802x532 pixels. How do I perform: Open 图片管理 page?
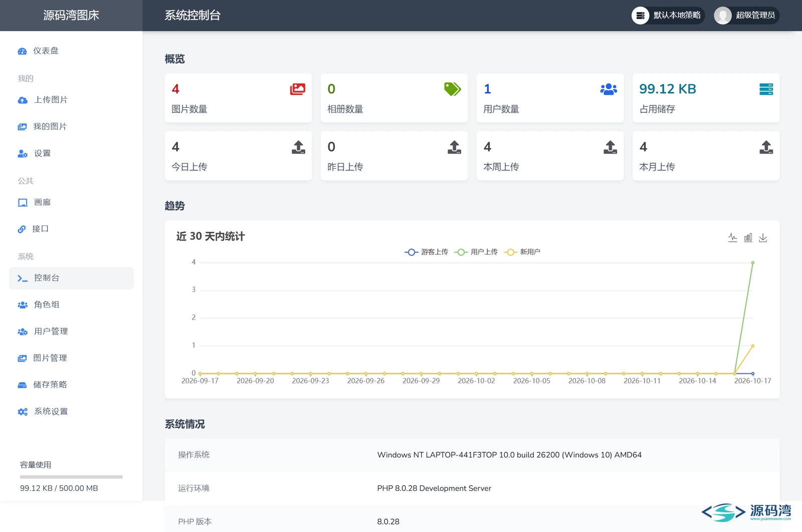tap(71, 358)
